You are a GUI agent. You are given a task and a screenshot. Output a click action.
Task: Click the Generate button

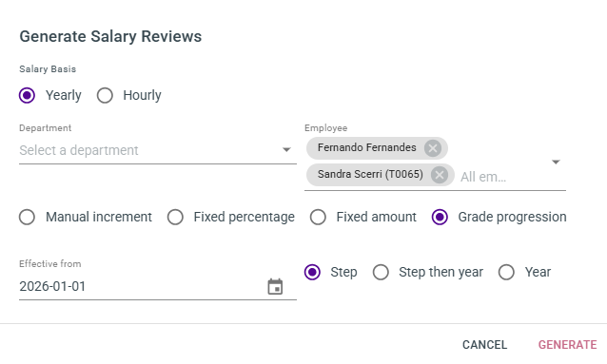567,345
